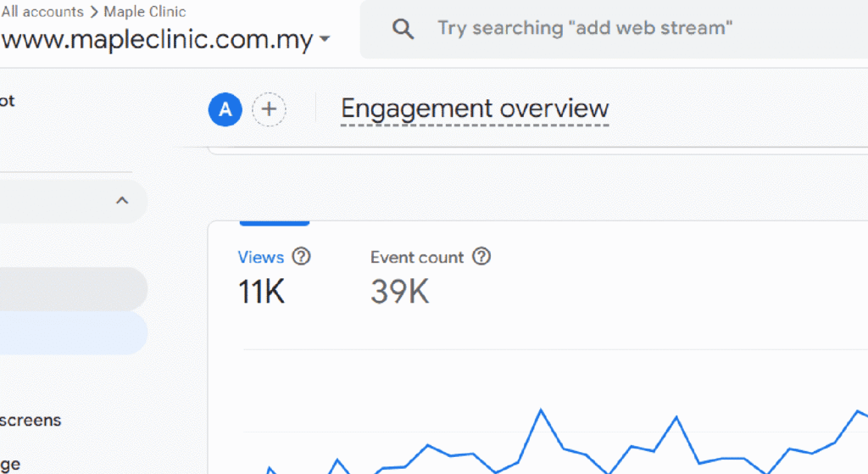Viewport: 868px width, 474px height.
Task: Open the sidebar item ending in "ot"
Action: pos(7,101)
